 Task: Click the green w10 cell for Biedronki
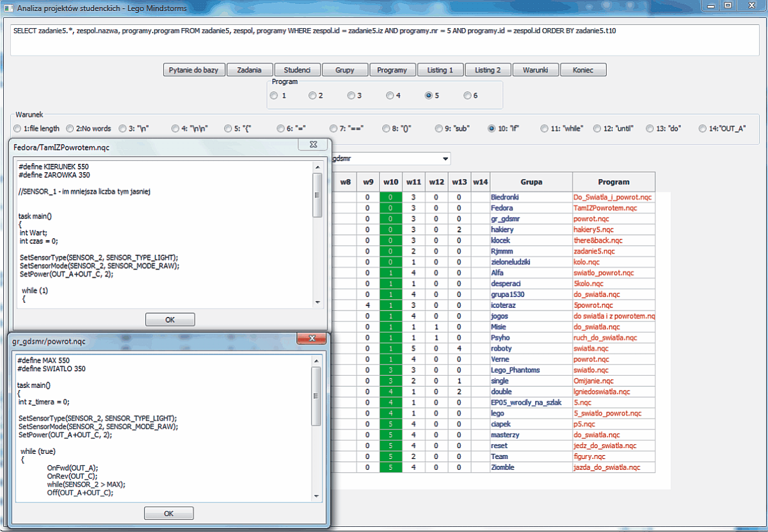pos(390,197)
